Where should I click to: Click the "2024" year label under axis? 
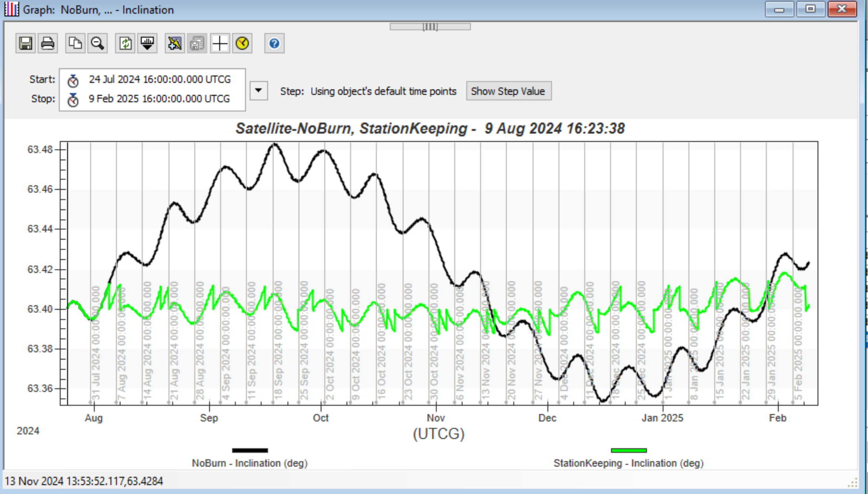pos(28,431)
